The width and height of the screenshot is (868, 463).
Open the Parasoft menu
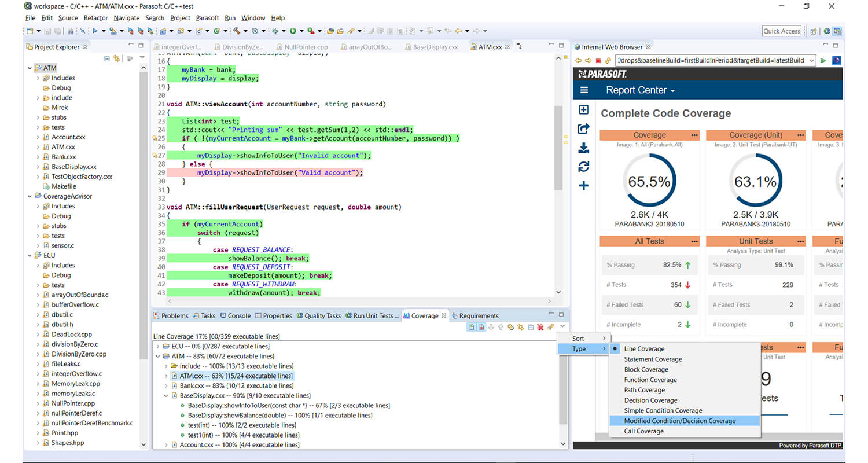pyautogui.click(x=207, y=18)
